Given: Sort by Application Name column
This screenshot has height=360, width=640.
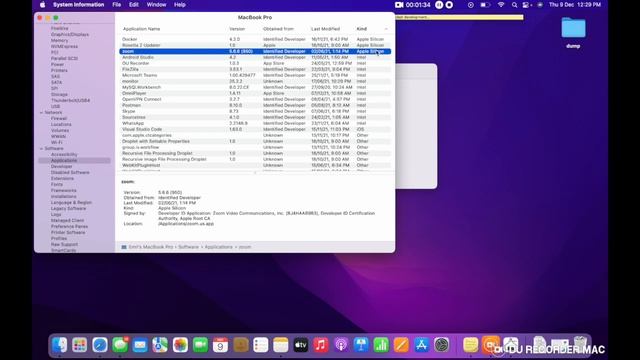Looking at the screenshot, I should pyautogui.click(x=142, y=29).
